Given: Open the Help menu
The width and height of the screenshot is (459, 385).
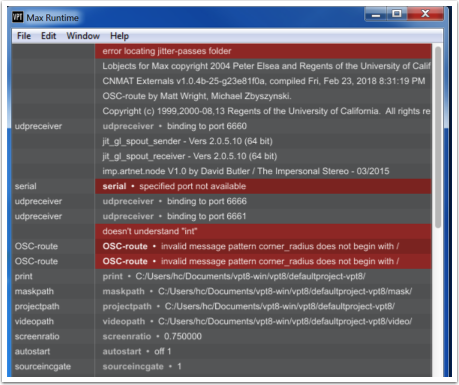Looking at the screenshot, I should click(x=119, y=36).
